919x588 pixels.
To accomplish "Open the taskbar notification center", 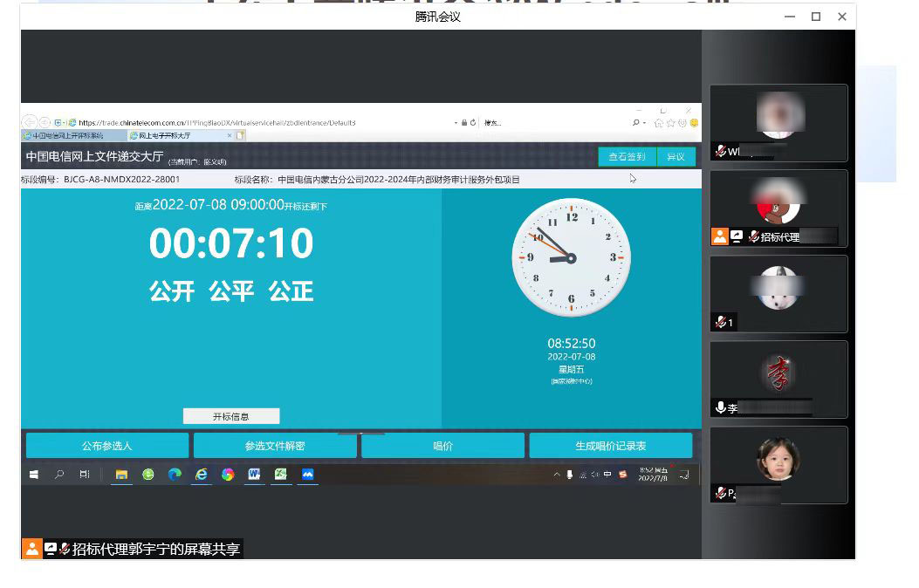I will pyautogui.click(x=684, y=475).
